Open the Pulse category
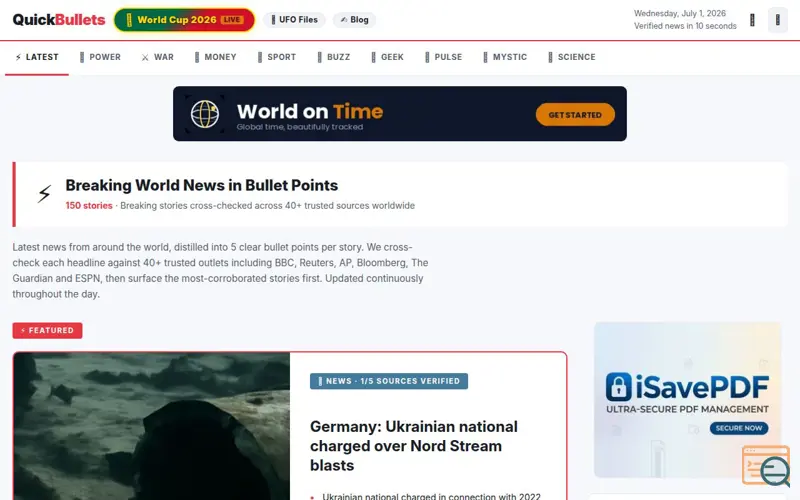This screenshot has width=800, height=500. [x=443, y=57]
